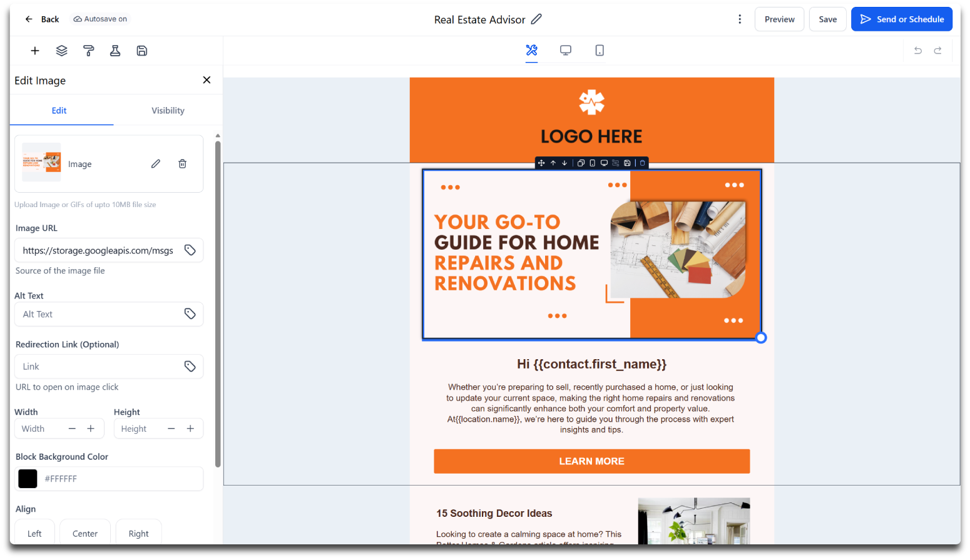Switch to mobile preview view

click(x=600, y=51)
